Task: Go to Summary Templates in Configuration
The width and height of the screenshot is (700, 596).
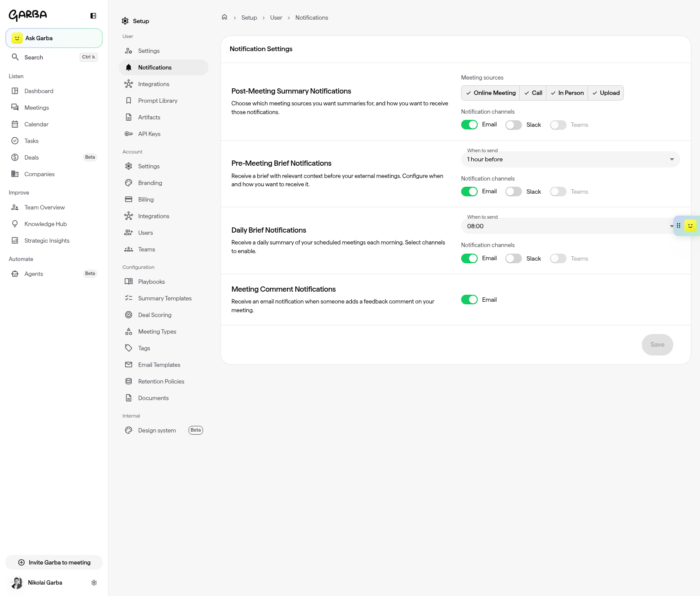Action: (164, 298)
